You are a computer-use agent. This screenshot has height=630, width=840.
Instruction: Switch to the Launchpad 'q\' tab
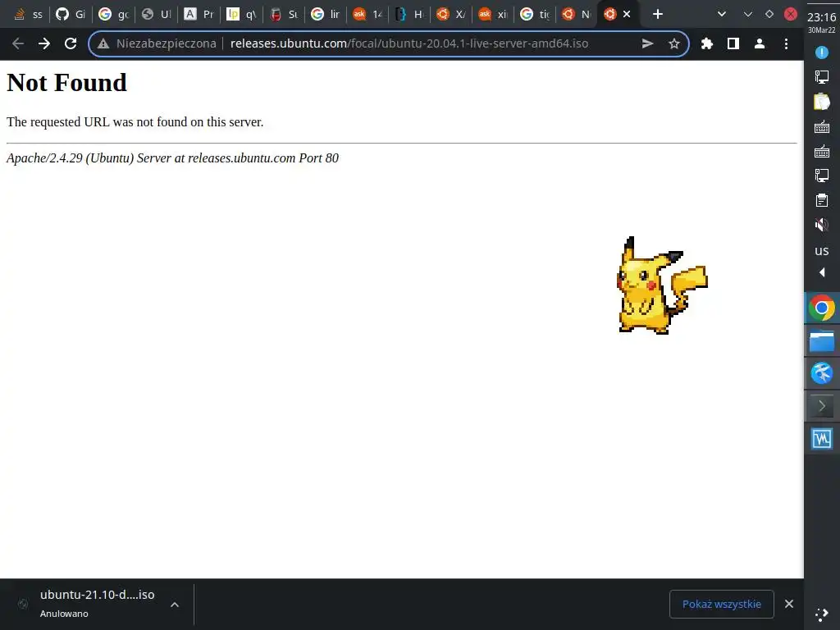pyautogui.click(x=241, y=14)
